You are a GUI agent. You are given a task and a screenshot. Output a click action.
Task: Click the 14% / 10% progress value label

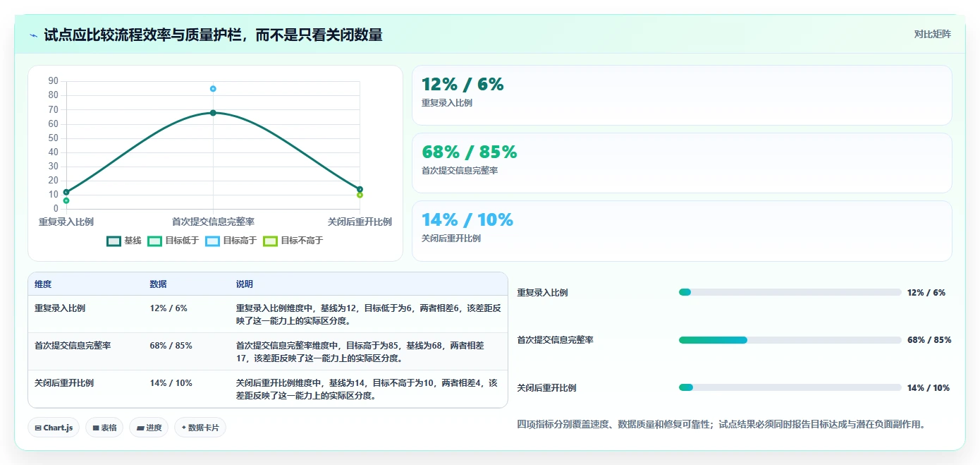coord(929,388)
